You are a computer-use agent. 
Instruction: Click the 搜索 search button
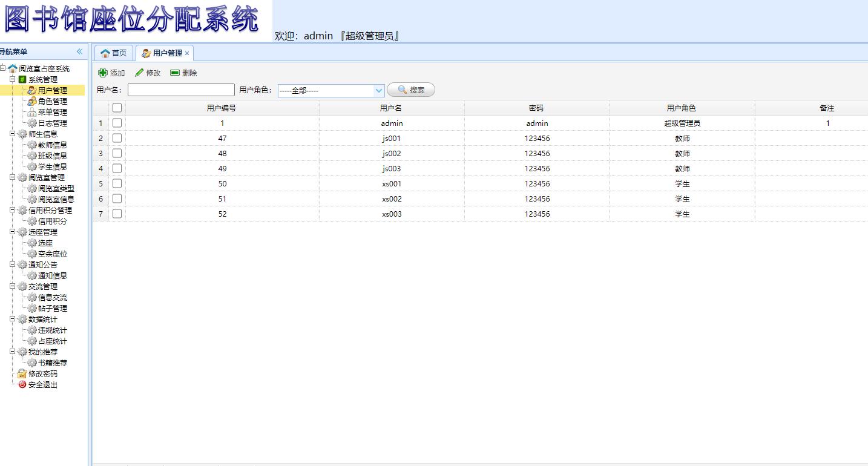[411, 90]
